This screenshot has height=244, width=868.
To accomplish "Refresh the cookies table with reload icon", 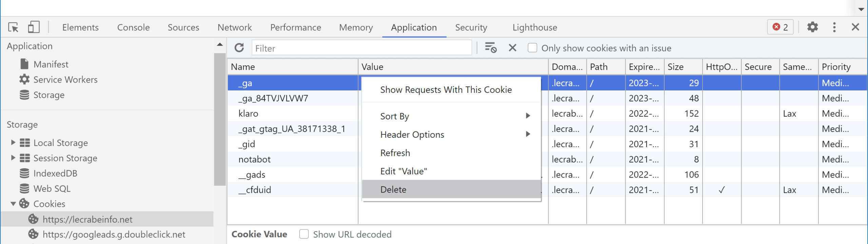I will tap(239, 48).
